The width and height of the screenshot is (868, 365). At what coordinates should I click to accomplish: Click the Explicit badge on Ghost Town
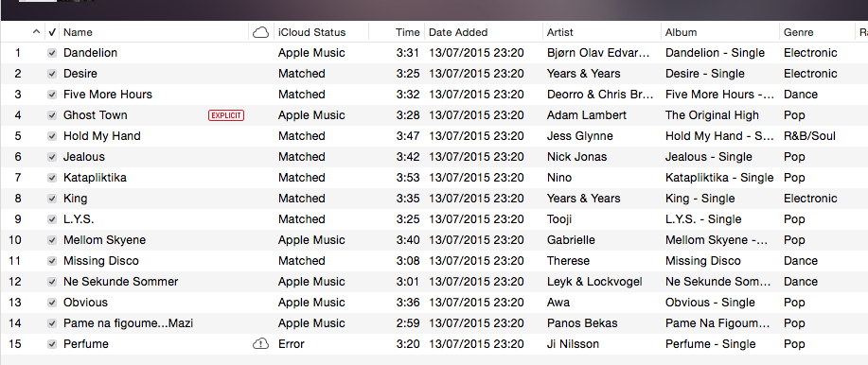(x=226, y=115)
